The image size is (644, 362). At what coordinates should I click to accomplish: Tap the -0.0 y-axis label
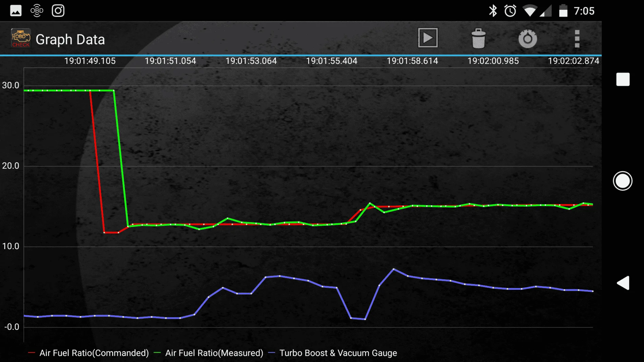tap(12, 327)
